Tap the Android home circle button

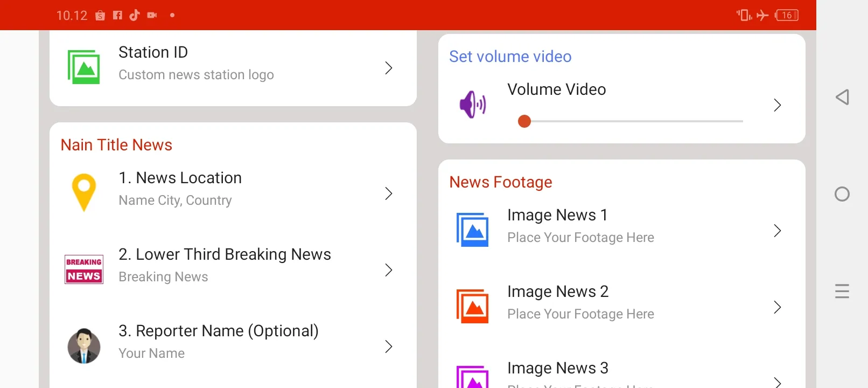point(842,194)
